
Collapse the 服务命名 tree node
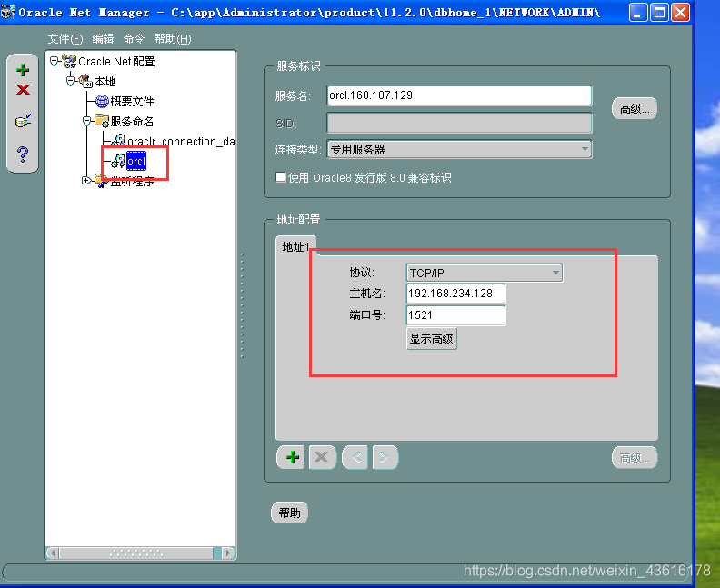pyautogui.click(x=86, y=121)
